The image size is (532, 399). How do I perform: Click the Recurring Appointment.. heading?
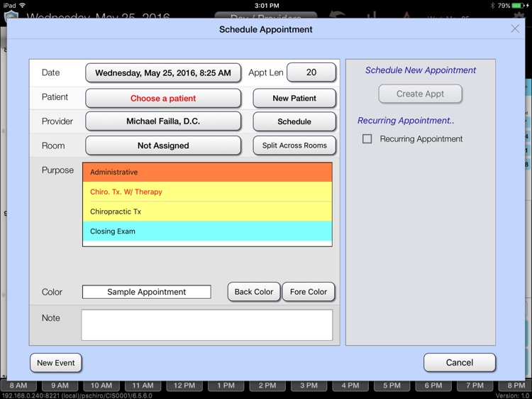pos(406,120)
